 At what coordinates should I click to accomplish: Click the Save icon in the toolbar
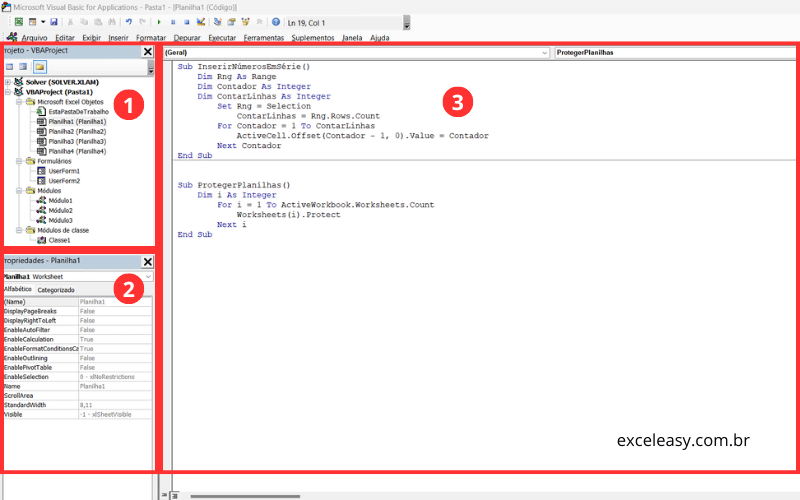(54, 22)
